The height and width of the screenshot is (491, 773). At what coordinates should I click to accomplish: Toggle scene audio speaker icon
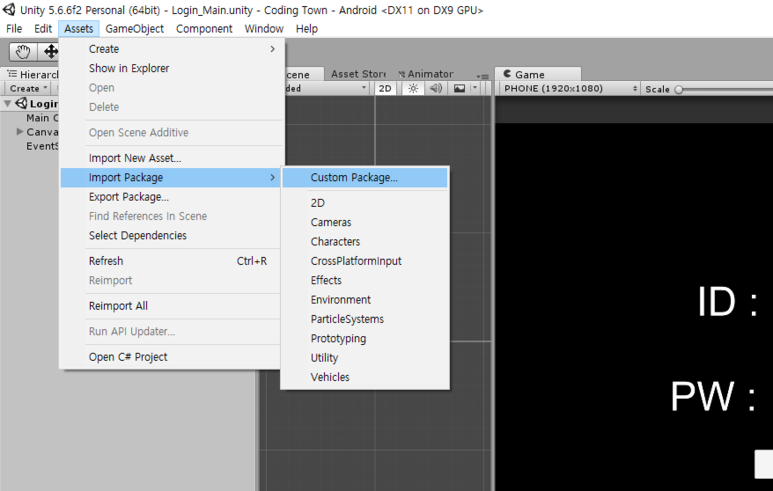pos(436,88)
